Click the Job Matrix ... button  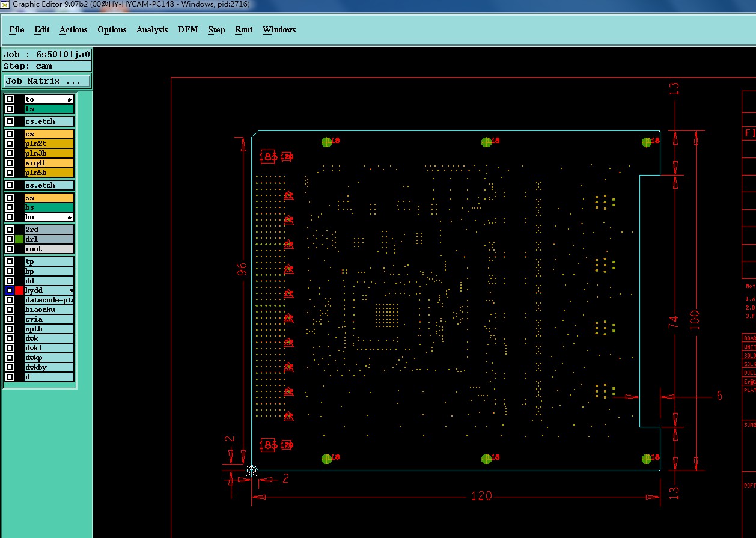[47, 81]
